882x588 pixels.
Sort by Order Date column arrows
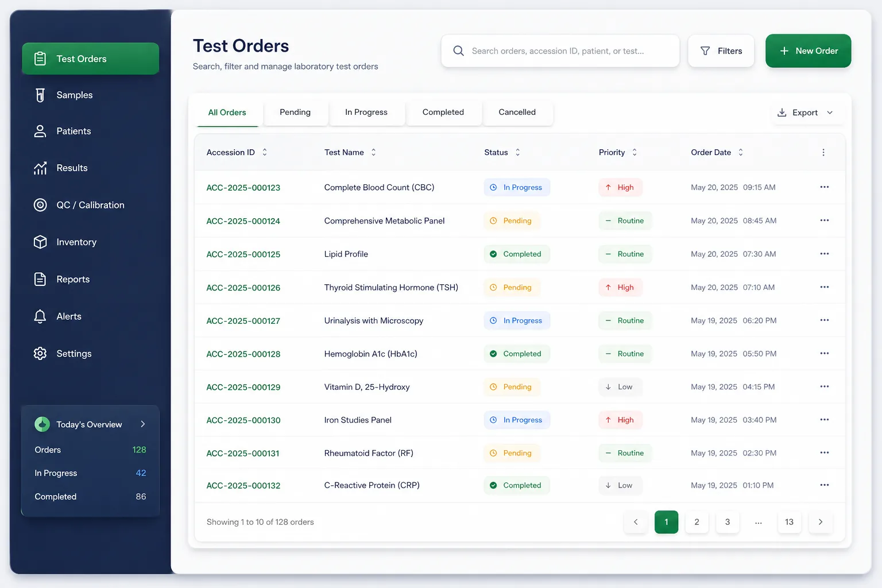coord(741,152)
